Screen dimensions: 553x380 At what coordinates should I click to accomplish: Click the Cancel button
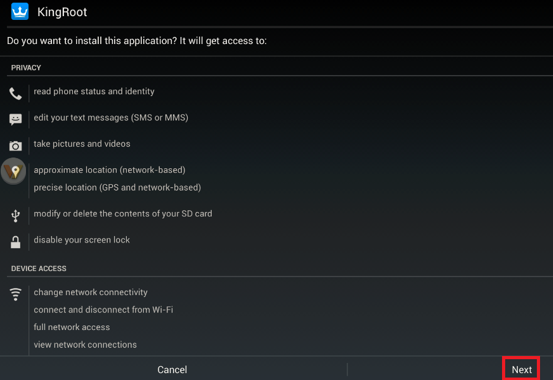(x=172, y=369)
